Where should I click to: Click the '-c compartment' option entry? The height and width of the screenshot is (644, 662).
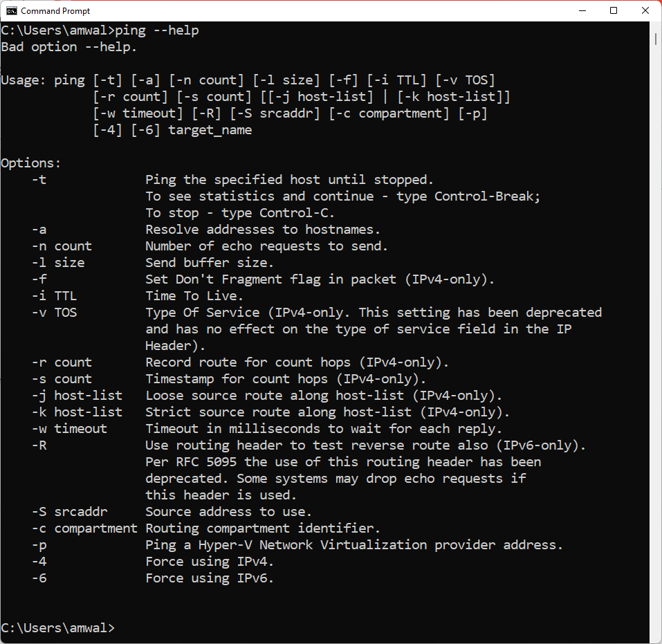[84, 528]
